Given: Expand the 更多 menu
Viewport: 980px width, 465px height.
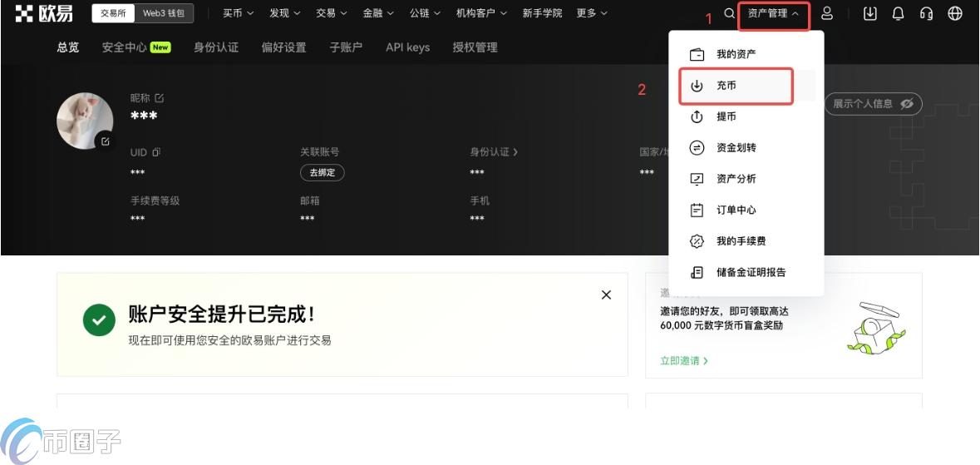Looking at the screenshot, I should pos(592,13).
